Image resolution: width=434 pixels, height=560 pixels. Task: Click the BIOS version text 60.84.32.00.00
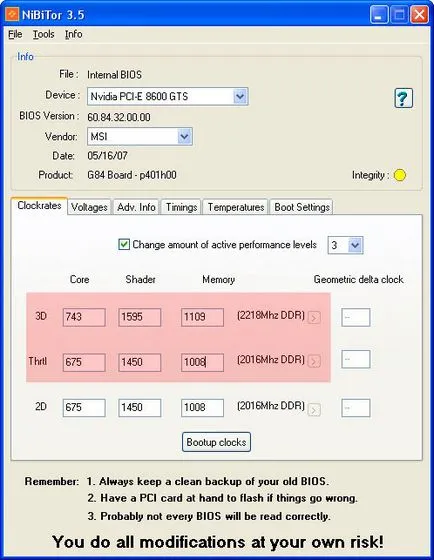(119, 117)
